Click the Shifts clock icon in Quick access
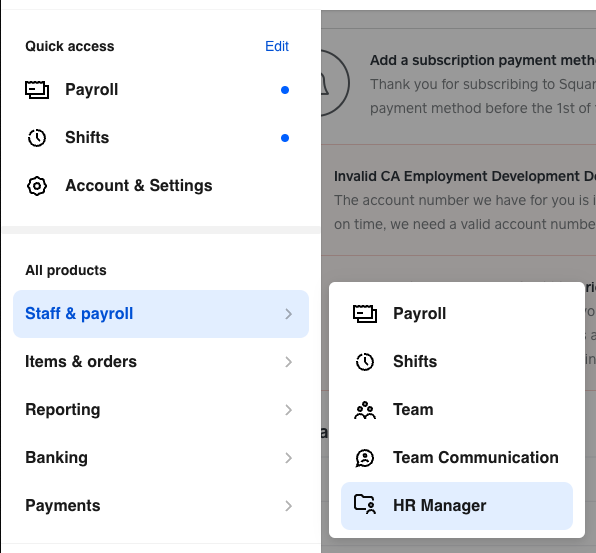The image size is (596, 553). tap(37, 138)
